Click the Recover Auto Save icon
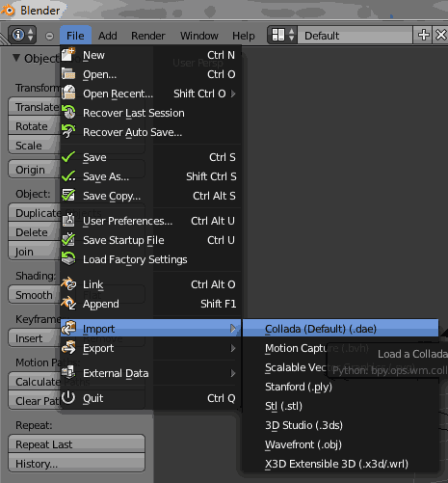 click(68, 131)
